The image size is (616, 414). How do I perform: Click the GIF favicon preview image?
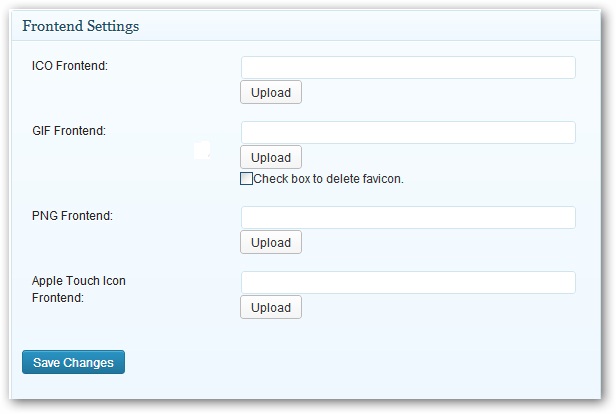[201, 150]
